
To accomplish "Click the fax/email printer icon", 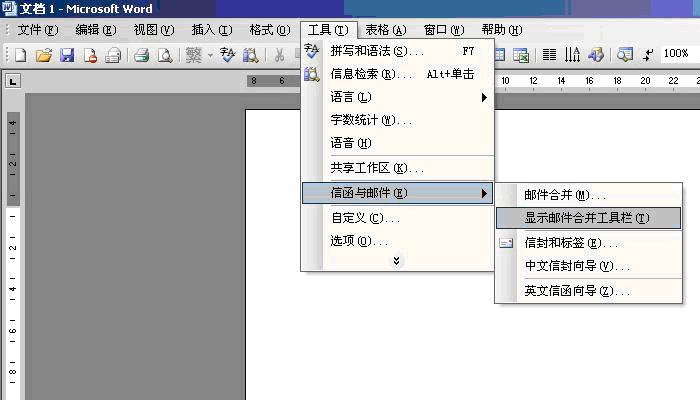I will click(x=113, y=55).
